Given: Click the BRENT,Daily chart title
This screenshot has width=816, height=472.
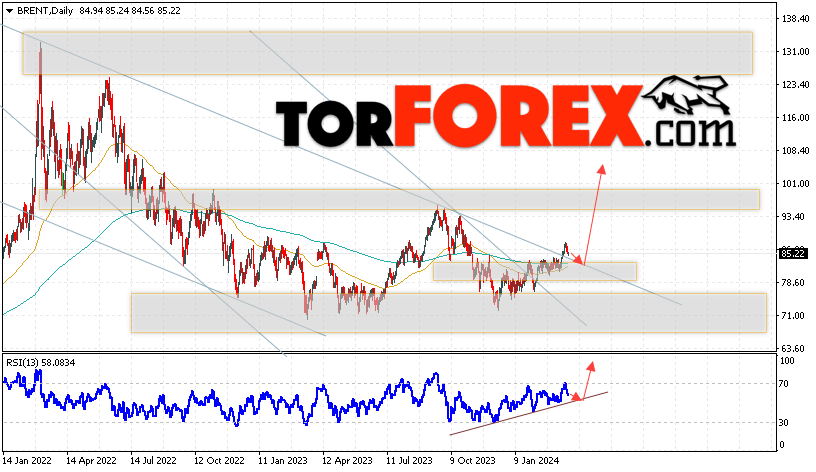Looking at the screenshot, I should (x=45, y=10).
